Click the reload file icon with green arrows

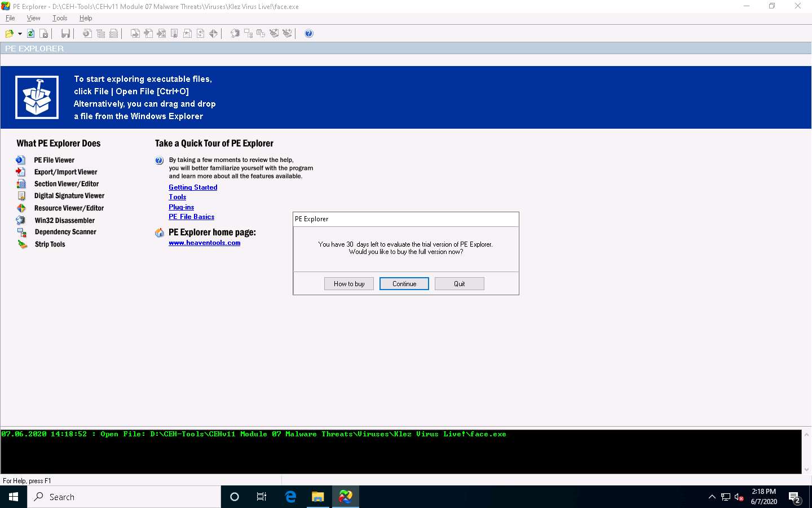[30, 33]
